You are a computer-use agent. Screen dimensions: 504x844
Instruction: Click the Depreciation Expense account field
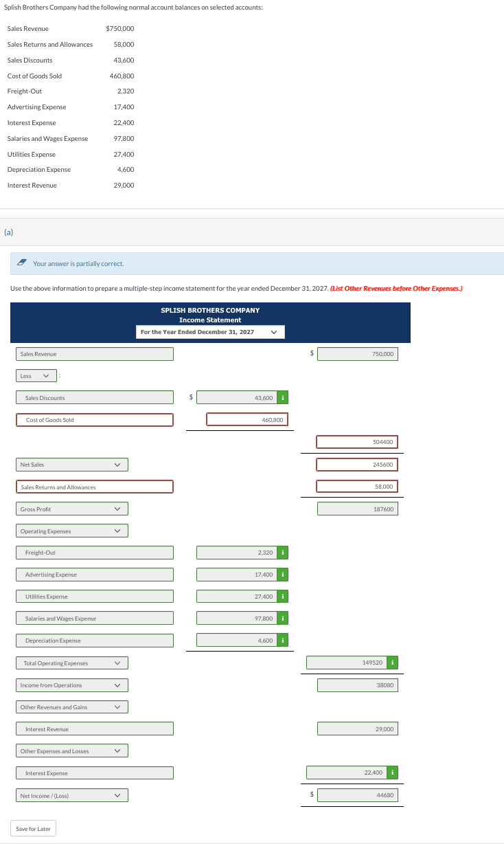coord(95,641)
